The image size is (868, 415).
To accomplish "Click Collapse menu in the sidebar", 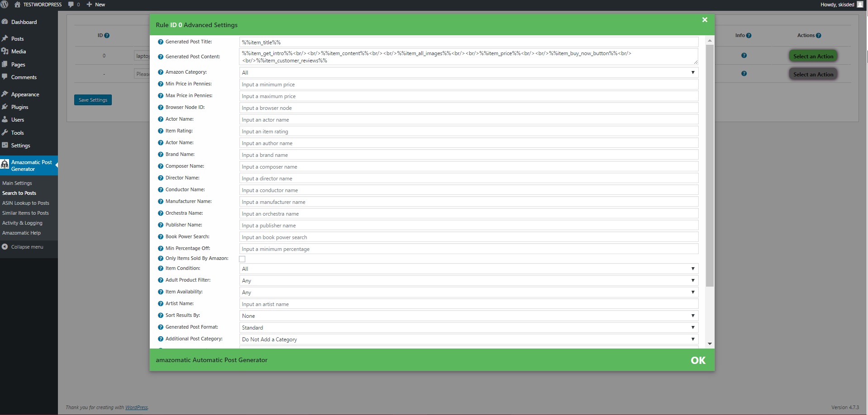I will tap(23, 247).
